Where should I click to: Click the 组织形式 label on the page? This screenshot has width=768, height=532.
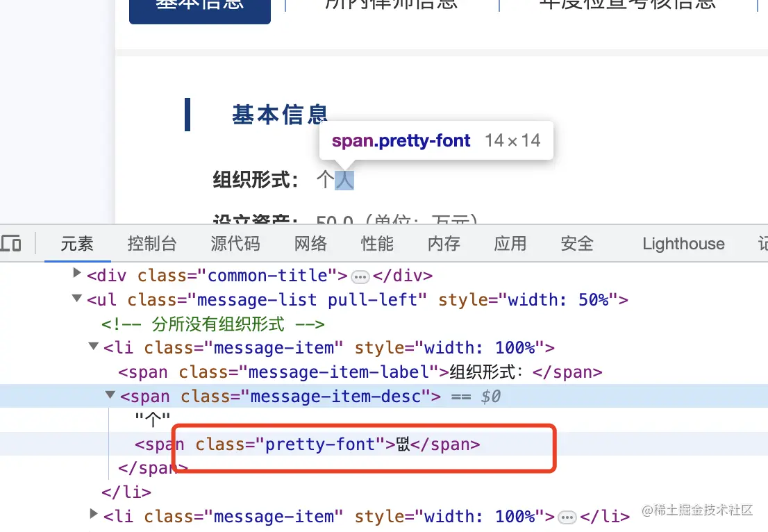click(256, 180)
